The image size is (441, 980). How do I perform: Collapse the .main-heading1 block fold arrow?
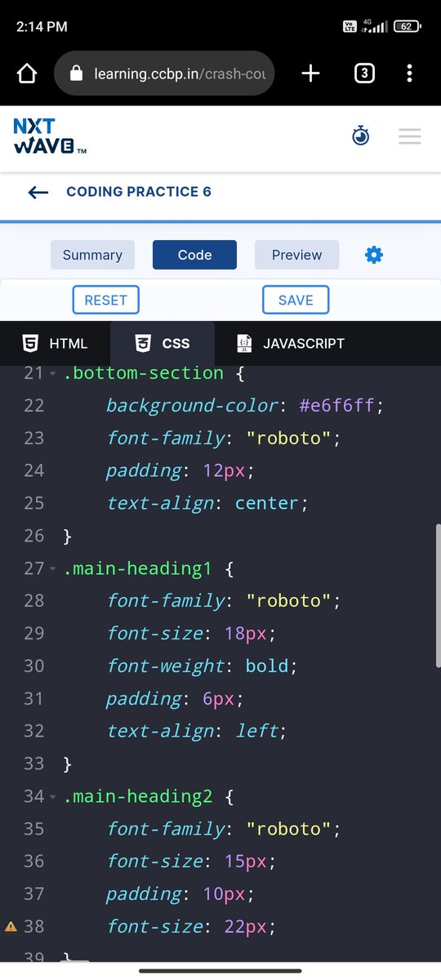pyautogui.click(x=53, y=569)
